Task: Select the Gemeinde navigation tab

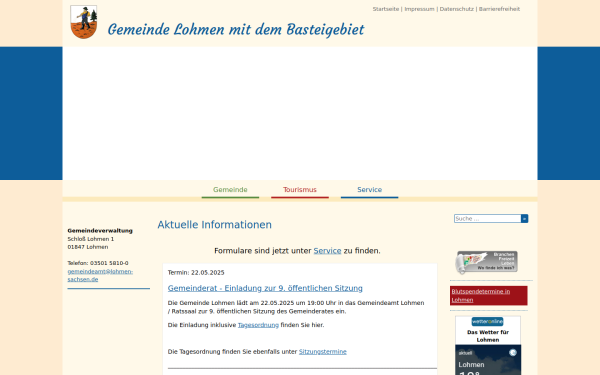Action: coord(230,190)
